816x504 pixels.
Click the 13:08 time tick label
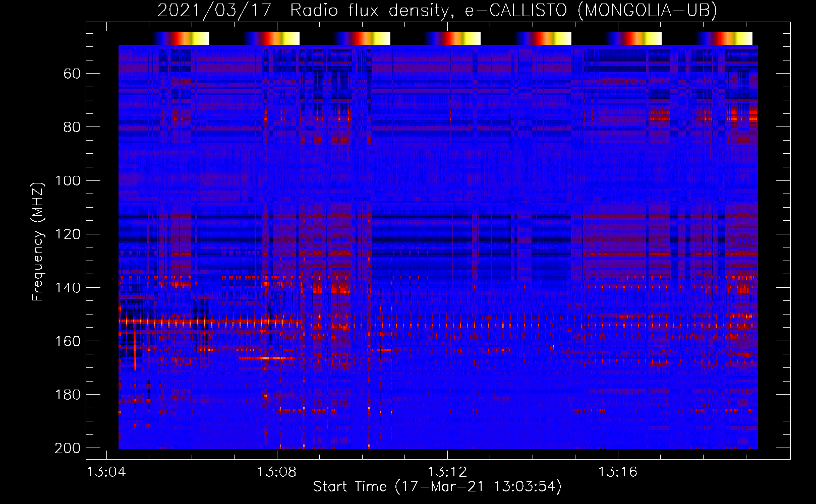(277, 472)
